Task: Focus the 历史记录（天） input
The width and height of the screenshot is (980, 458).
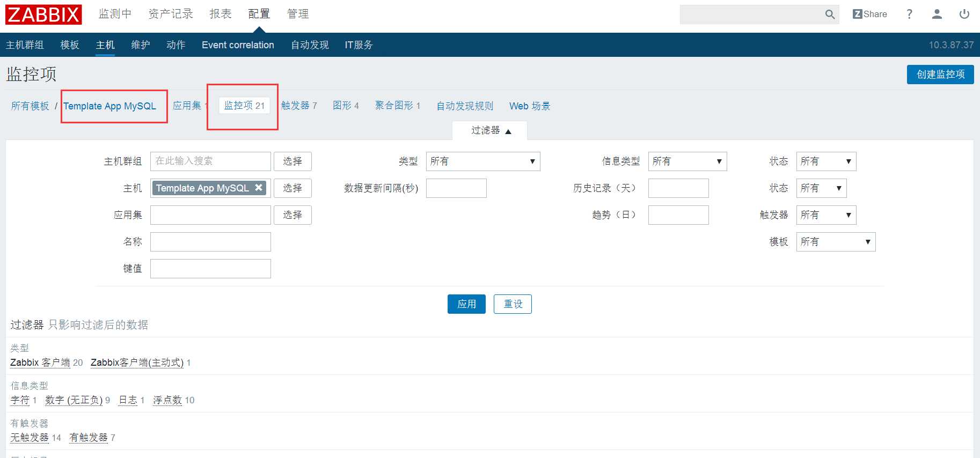Action: click(x=678, y=188)
